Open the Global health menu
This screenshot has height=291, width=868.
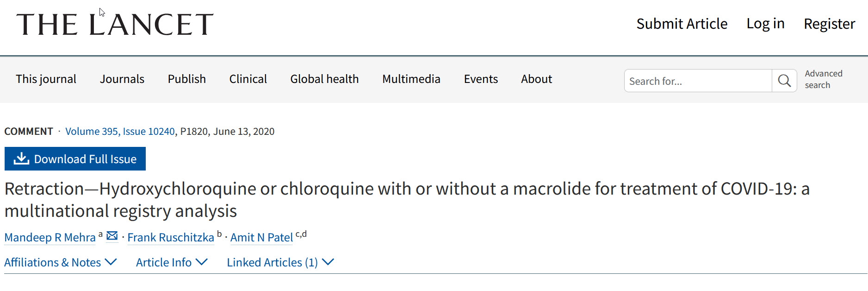[324, 79]
